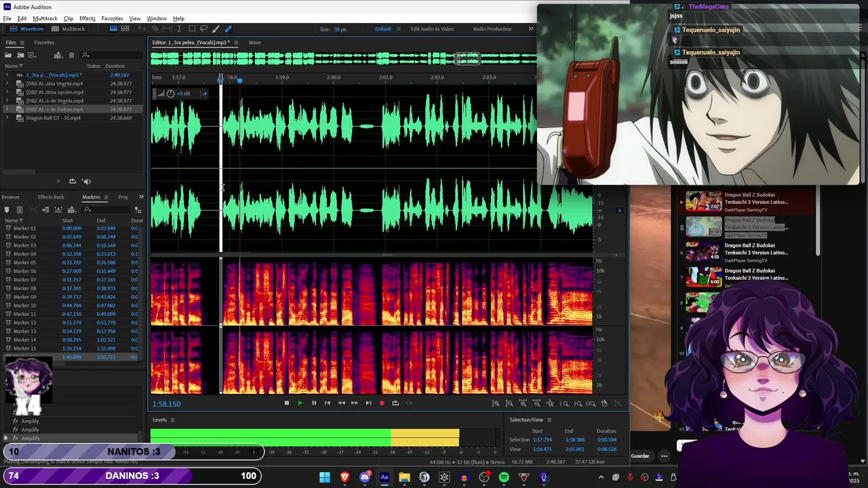
Task: Expand [DBZ AI..n de Vegeta.mp4 file entry
Action: pos(7,101)
